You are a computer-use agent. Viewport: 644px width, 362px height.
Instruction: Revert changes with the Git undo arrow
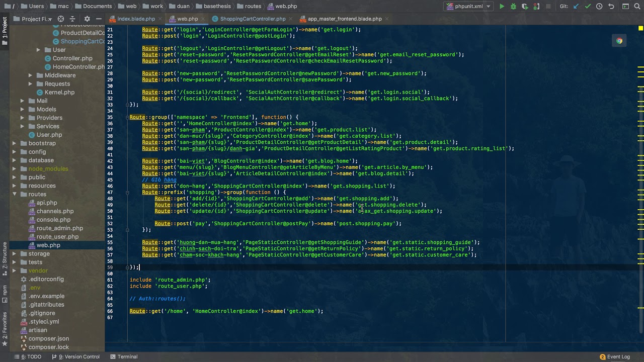coord(611,7)
